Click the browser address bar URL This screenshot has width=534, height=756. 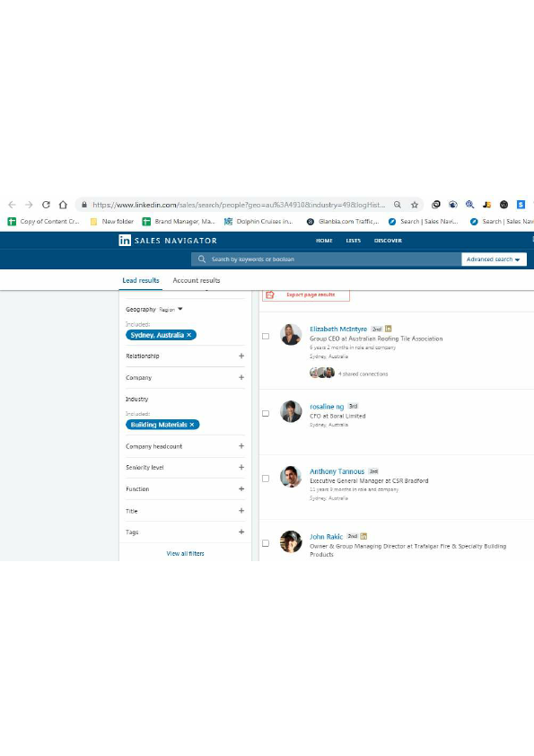pyautogui.click(x=239, y=205)
